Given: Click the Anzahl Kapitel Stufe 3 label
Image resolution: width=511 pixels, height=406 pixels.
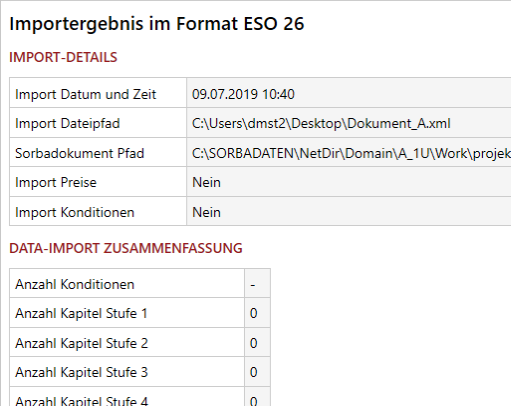Looking at the screenshot, I should coord(81,372).
